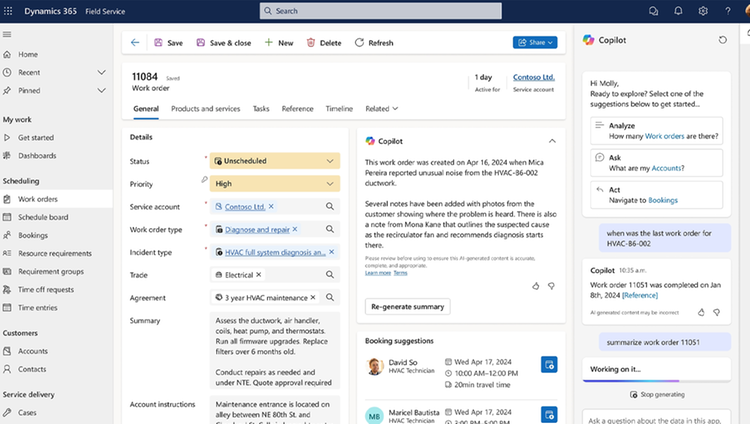Reset the Copilot chat with refresh icon
Viewport: 750px width, 424px height.
point(722,40)
